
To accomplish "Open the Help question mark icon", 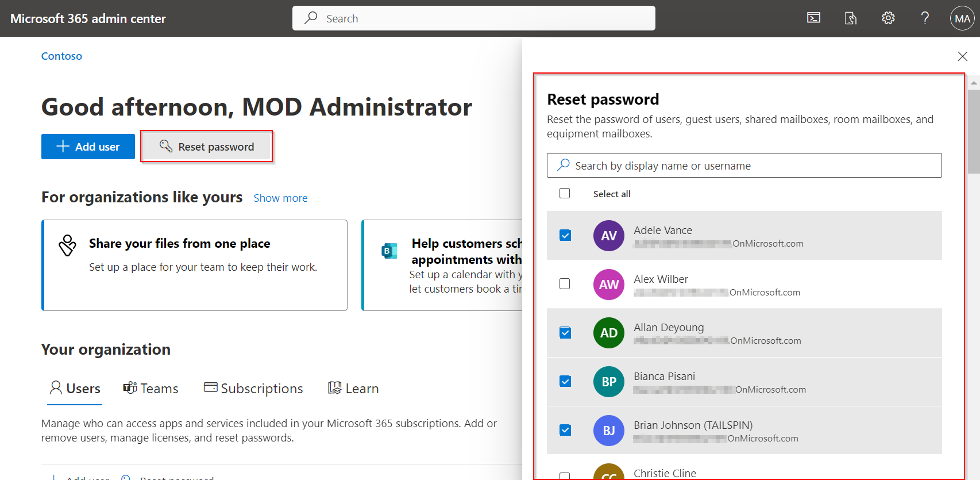I will point(925,18).
